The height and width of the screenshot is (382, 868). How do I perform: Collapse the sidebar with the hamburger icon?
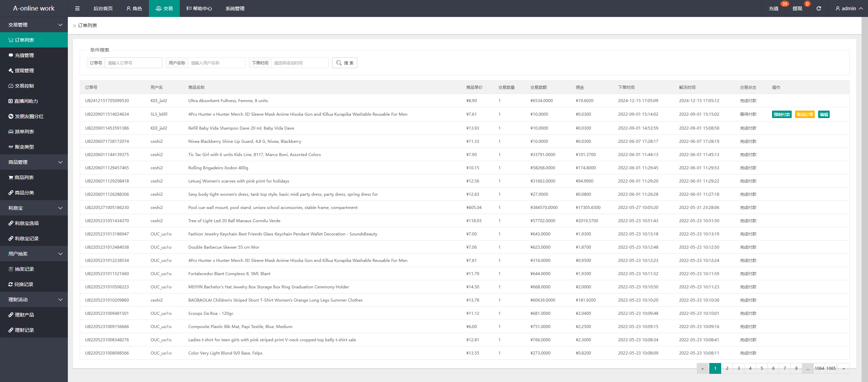77,8
